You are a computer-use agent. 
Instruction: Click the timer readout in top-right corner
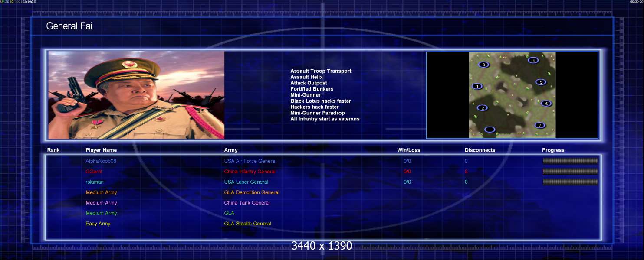[636, 2]
